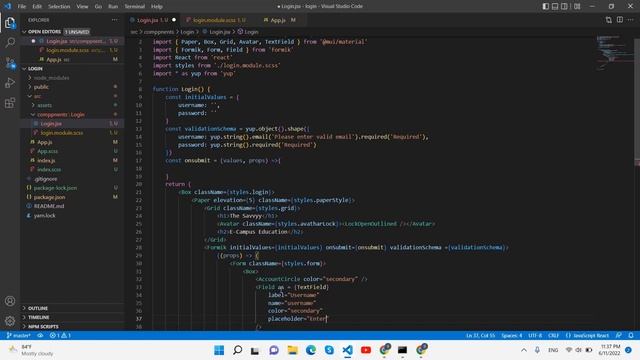This screenshot has width=640, height=360.
Task: Open the Search view in activity bar
Action: point(10,42)
